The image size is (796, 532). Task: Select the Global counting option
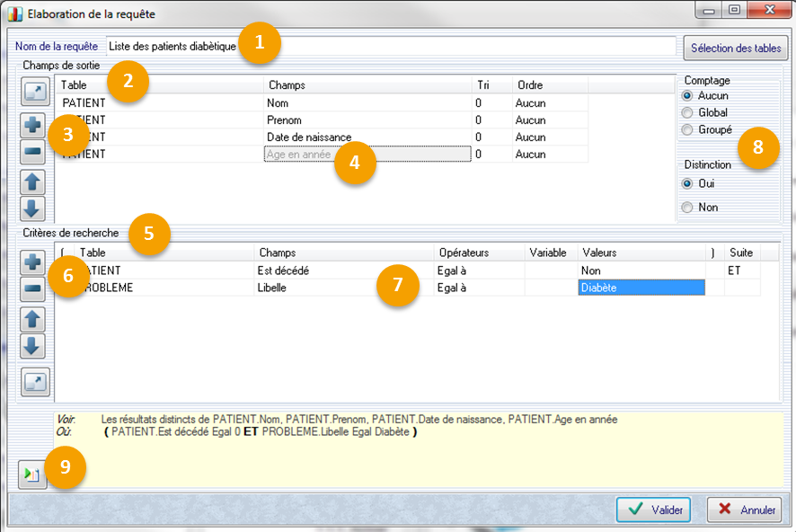tap(688, 112)
